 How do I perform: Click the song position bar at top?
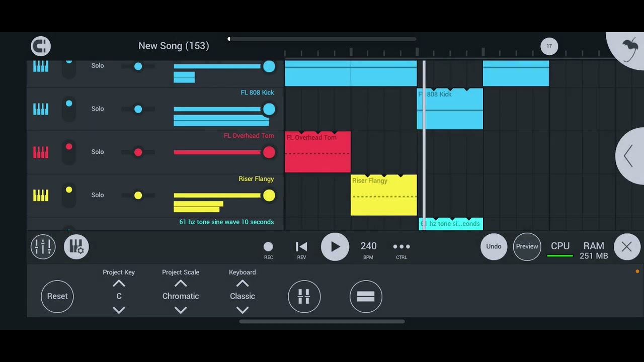click(322, 39)
